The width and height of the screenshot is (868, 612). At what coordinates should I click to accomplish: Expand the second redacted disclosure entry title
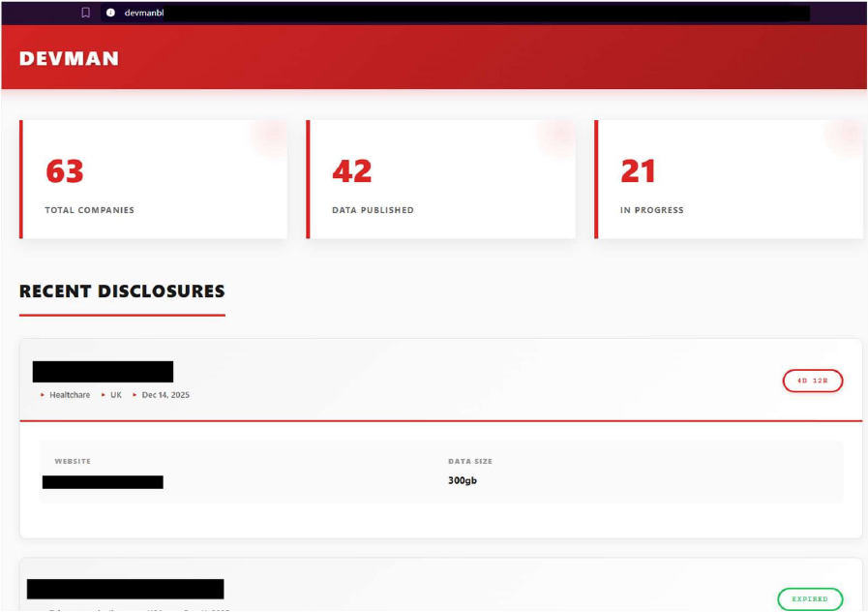pyautogui.click(x=125, y=589)
